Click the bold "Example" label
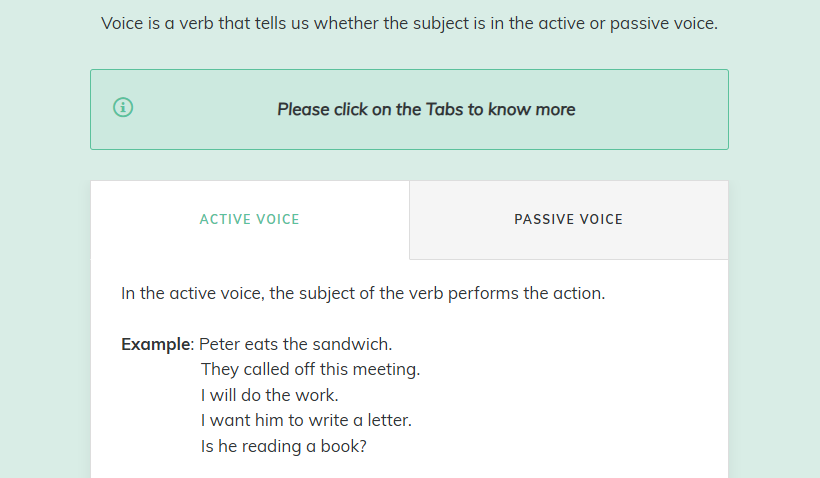Screen dimensions: 820x478 155,344
